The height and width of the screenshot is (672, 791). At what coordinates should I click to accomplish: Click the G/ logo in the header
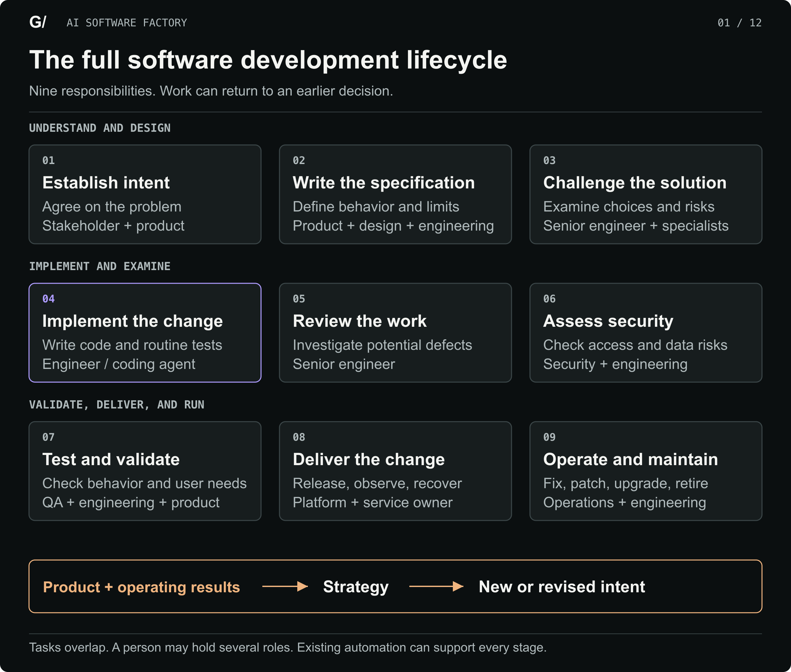[x=38, y=22]
